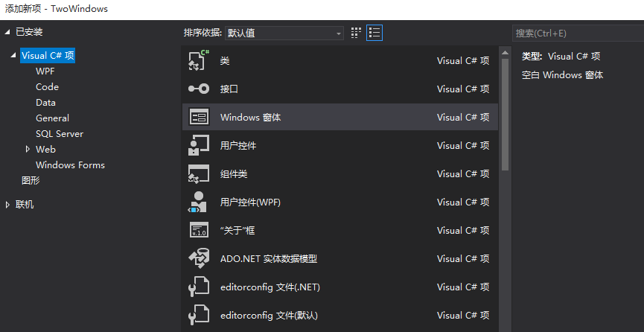Click the editorconfig 文件(.NET) icon

pos(199,287)
